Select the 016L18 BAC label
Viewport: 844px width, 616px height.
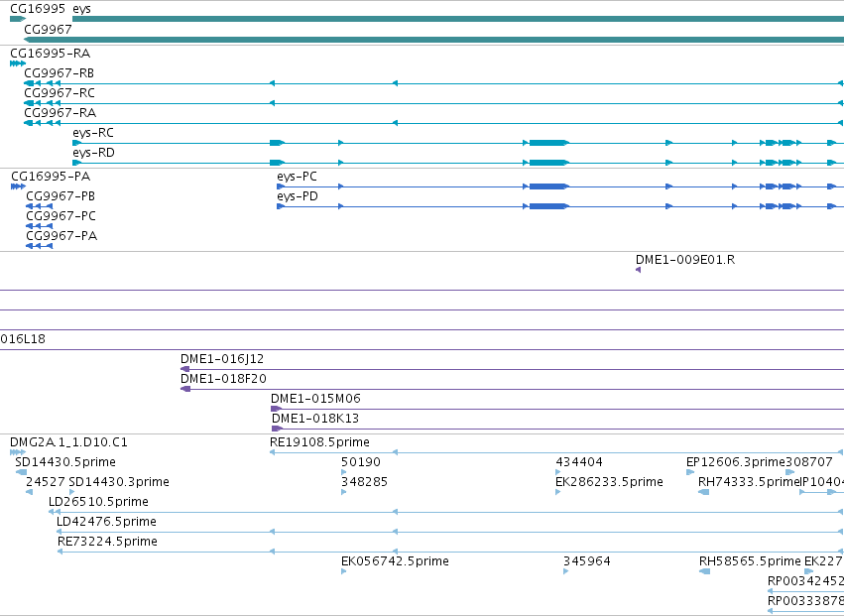click(x=23, y=339)
